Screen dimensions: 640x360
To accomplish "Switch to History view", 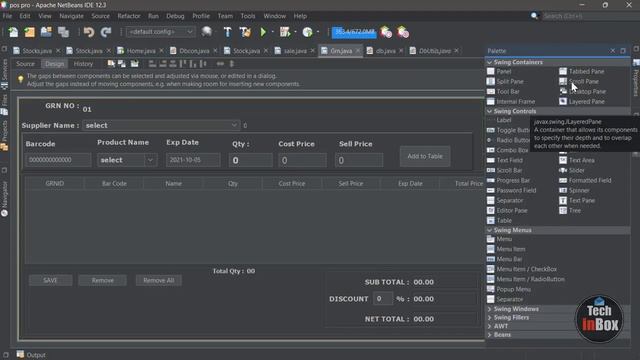I will click(x=83, y=64).
